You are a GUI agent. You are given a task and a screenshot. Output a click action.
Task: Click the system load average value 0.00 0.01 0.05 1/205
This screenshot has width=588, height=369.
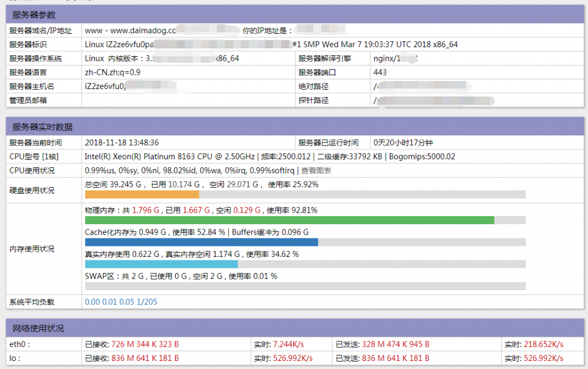[121, 302]
